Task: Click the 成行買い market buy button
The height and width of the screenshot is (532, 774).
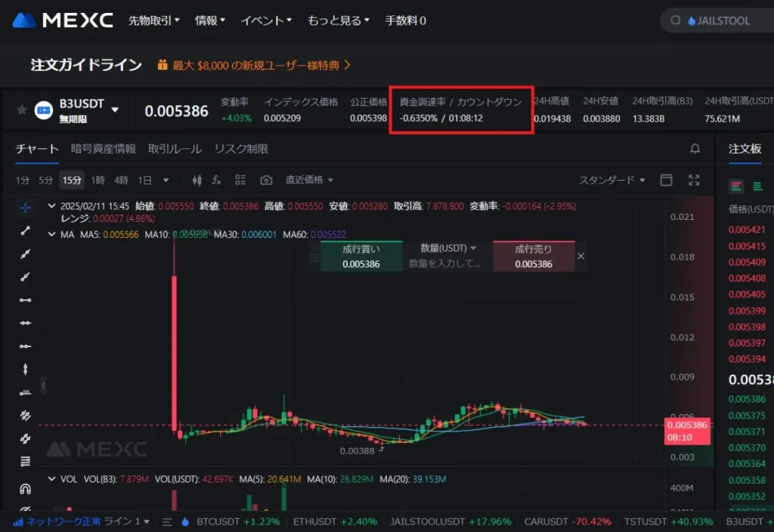Action: coord(361,256)
